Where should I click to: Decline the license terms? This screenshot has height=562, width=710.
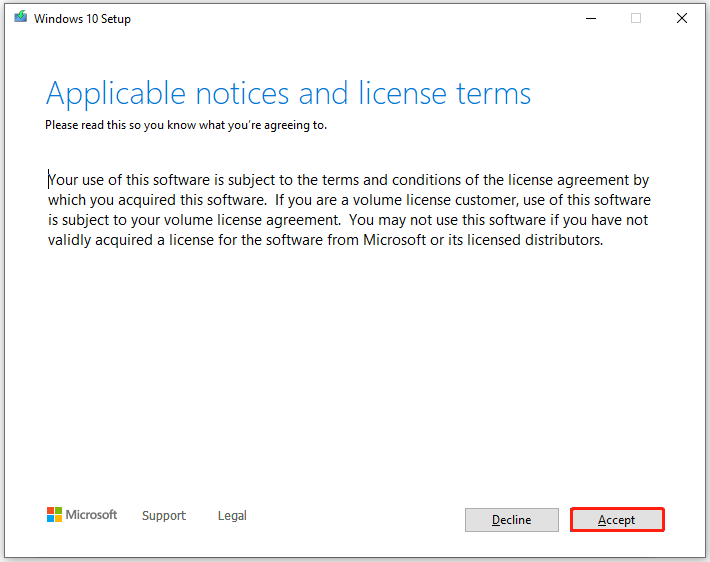pos(512,519)
